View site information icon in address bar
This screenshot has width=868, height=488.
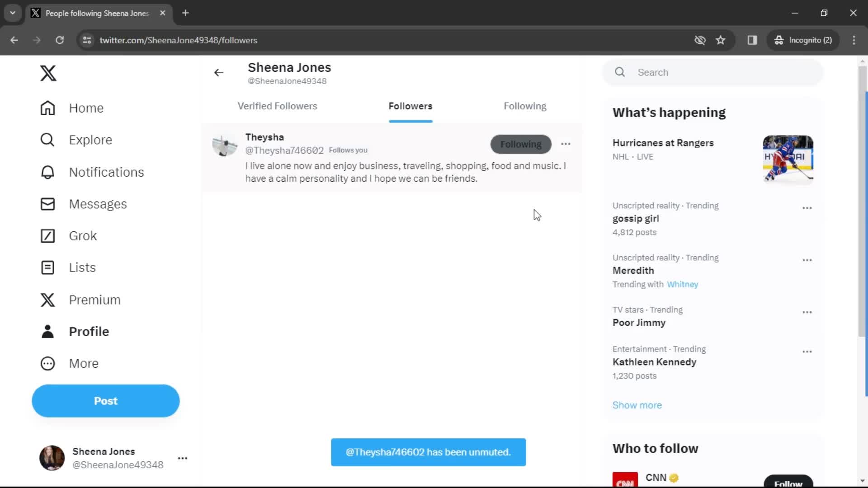tap(87, 40)
